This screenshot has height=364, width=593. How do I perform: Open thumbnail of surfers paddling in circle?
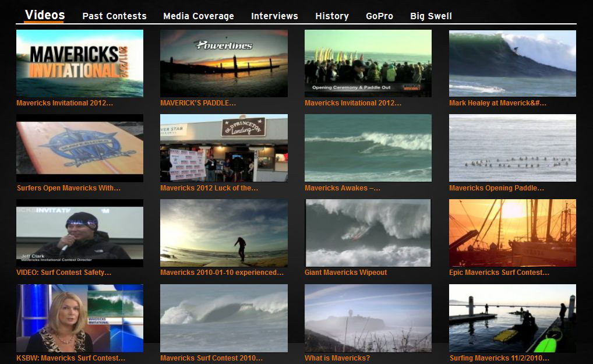click(x=513, y=148)
